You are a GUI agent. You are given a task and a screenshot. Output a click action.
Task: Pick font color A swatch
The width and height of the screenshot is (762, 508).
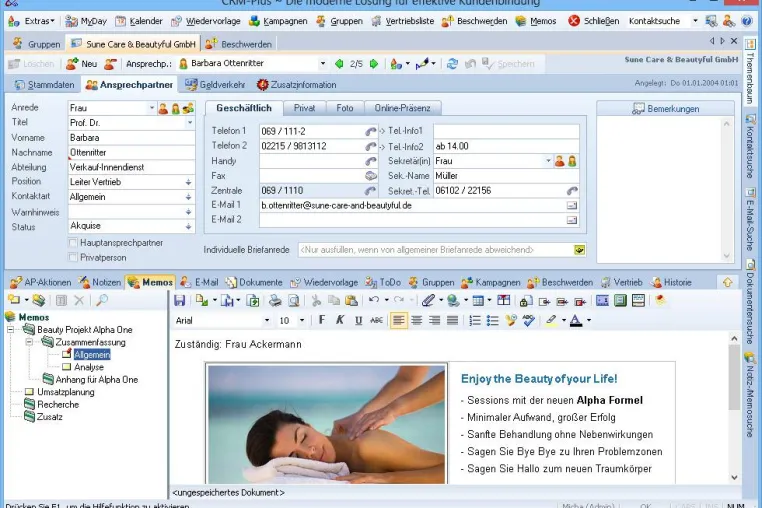tap(576, 320)
